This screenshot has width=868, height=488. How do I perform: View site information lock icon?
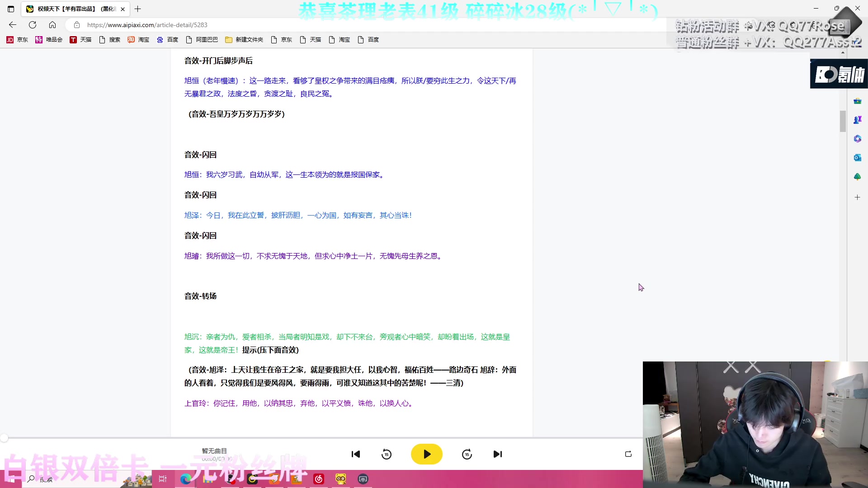[x=77, y=25]
